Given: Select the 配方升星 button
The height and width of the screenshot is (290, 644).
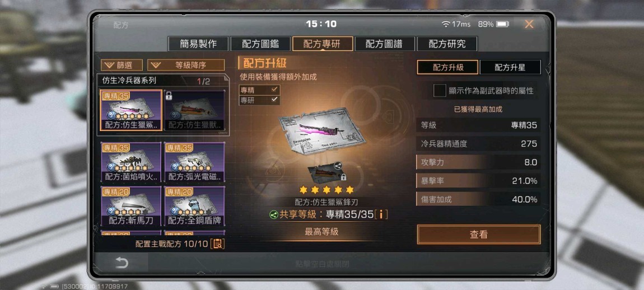Looking at the screenshot, I should [x=510, y=67].
